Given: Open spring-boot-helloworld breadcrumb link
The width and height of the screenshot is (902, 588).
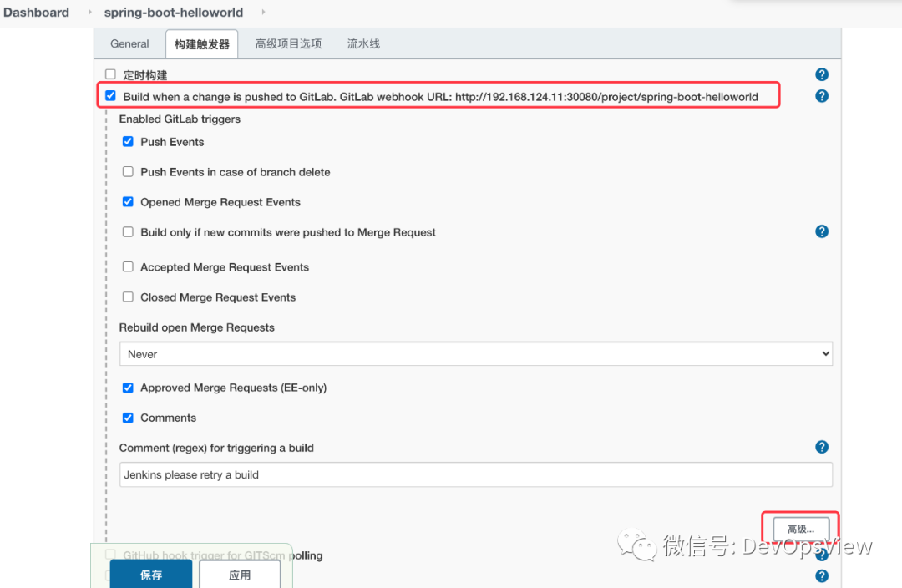Looking at the screenshot, I should point(173,12).
